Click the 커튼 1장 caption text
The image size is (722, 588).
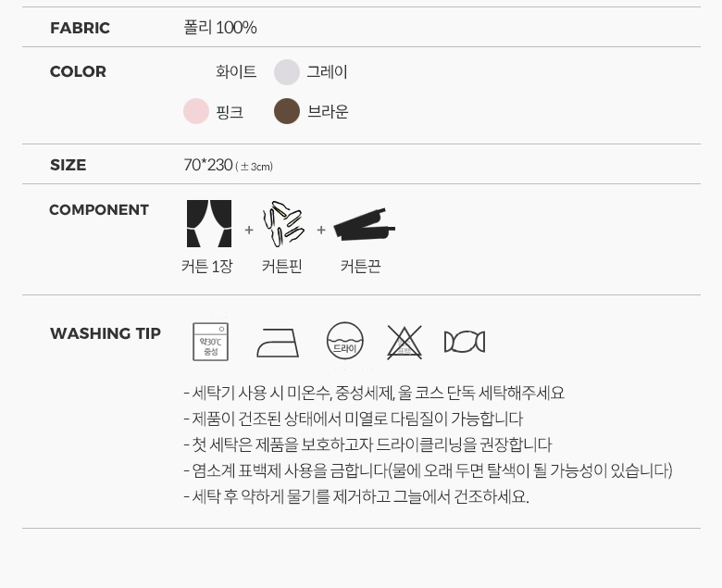[207, 266]
